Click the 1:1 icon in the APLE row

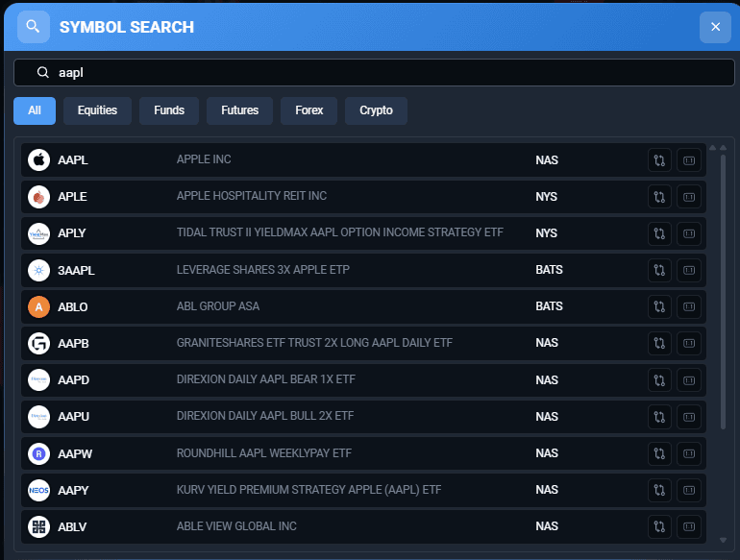tap(688, 197)
